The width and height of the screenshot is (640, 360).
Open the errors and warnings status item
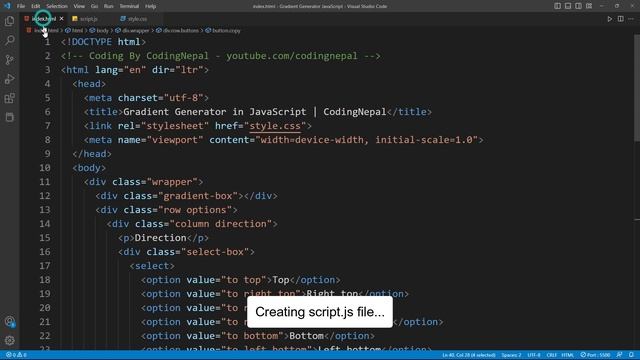[x=16, y=355]
